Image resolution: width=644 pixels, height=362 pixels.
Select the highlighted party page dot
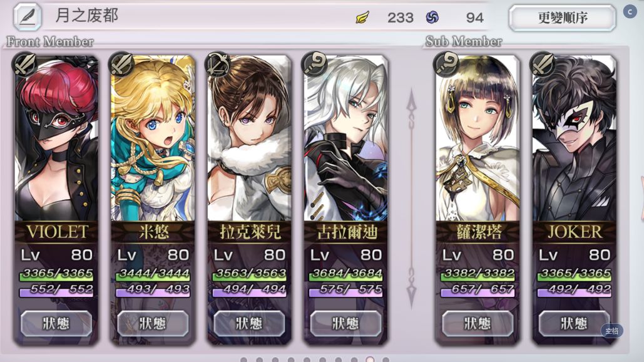(x=370, y=359)
